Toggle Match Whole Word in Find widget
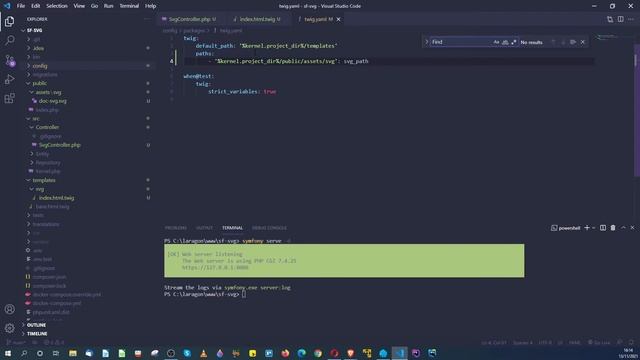The image size is (640, 360). tap(505, 42)
